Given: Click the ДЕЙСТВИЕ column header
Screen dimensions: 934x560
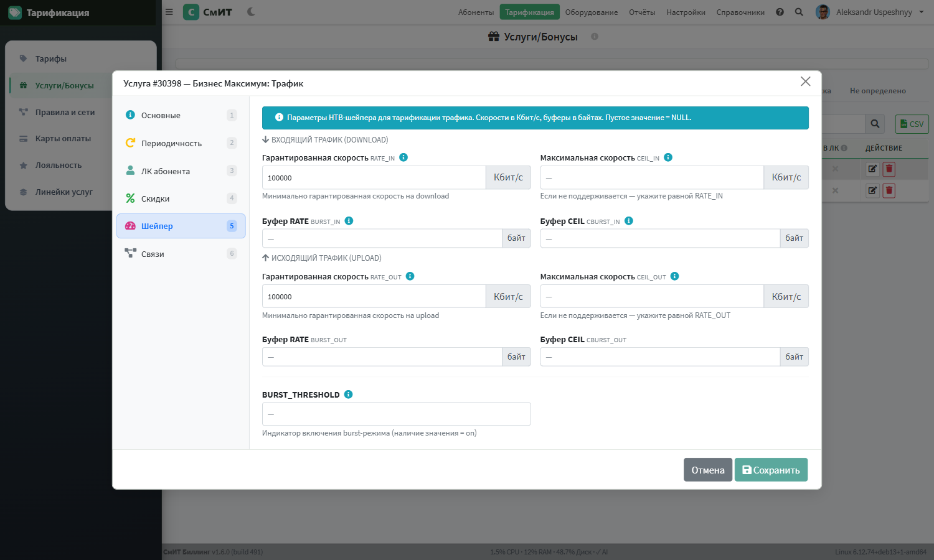Looking at the screenshot, I should [x=884, y=148].
